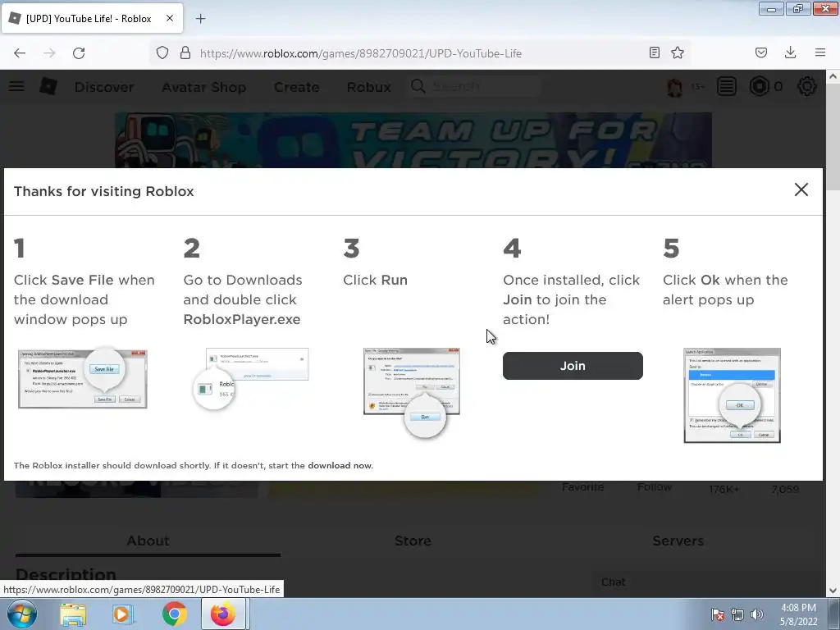View site security padlock info
The width and height of the screenshot is (840, 630).
click(185, 53)
